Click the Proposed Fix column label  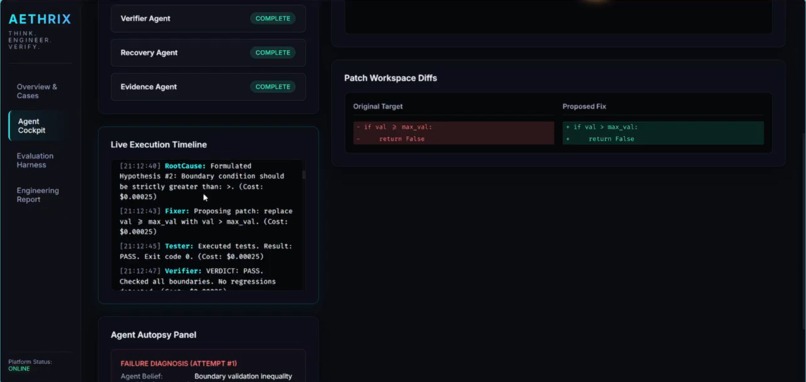[584, 106]
